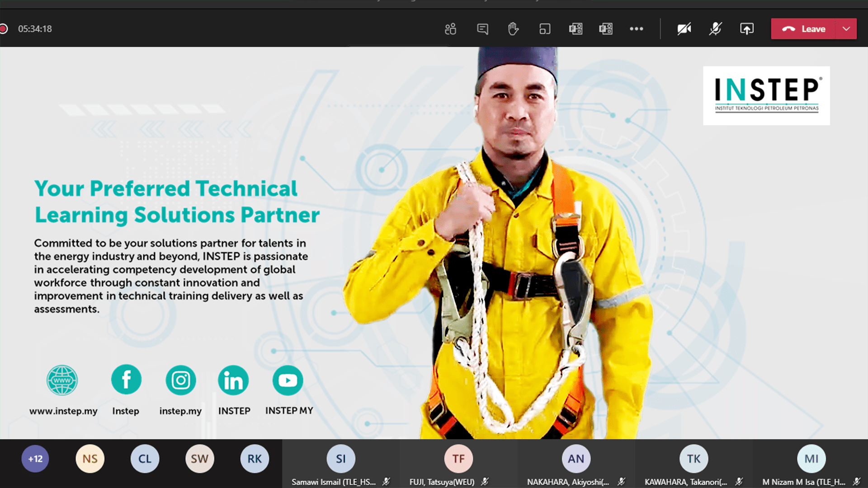The width and height of the screenshot is (868, 488).
Task: Click the 'Learning Solutions Partner' heading line
Action: 177,215
